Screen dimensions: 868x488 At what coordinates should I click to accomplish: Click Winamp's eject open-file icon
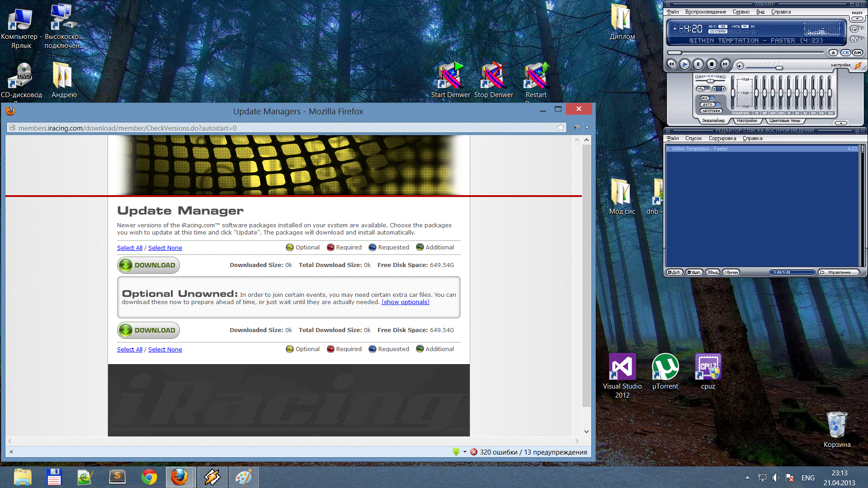(x=833, y=53)
